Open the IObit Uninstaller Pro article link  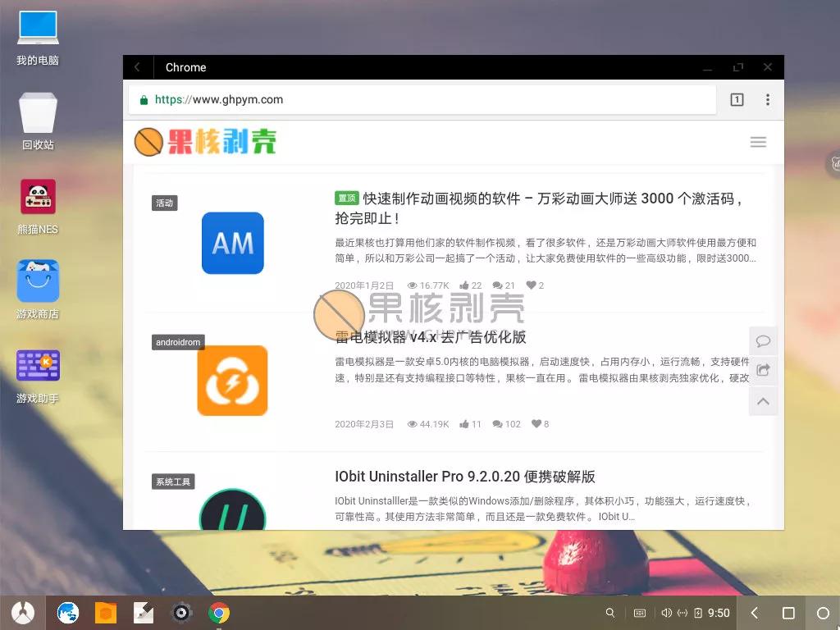click(465, 477)
